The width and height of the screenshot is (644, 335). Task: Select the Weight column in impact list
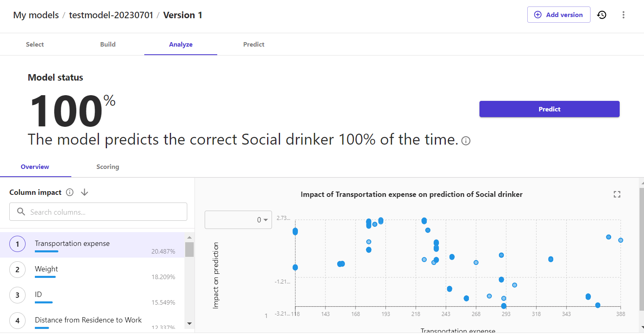tap(47, 269)
